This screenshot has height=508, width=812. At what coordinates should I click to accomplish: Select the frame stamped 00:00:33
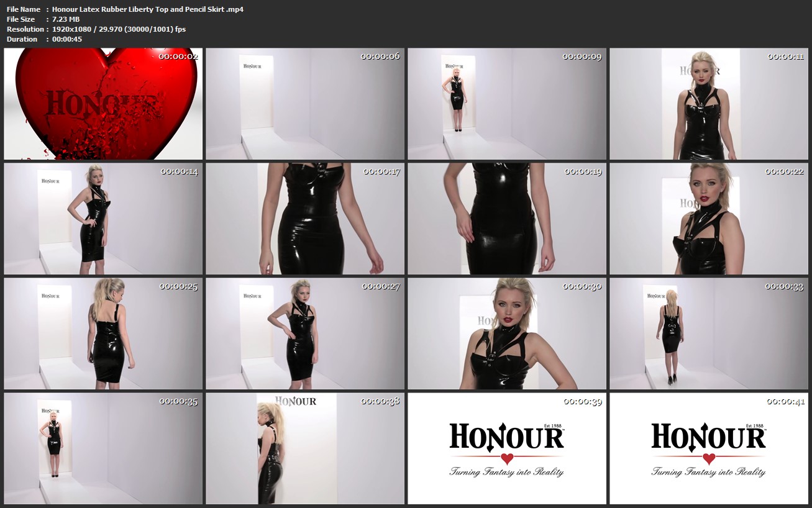[x=709, y=333]
